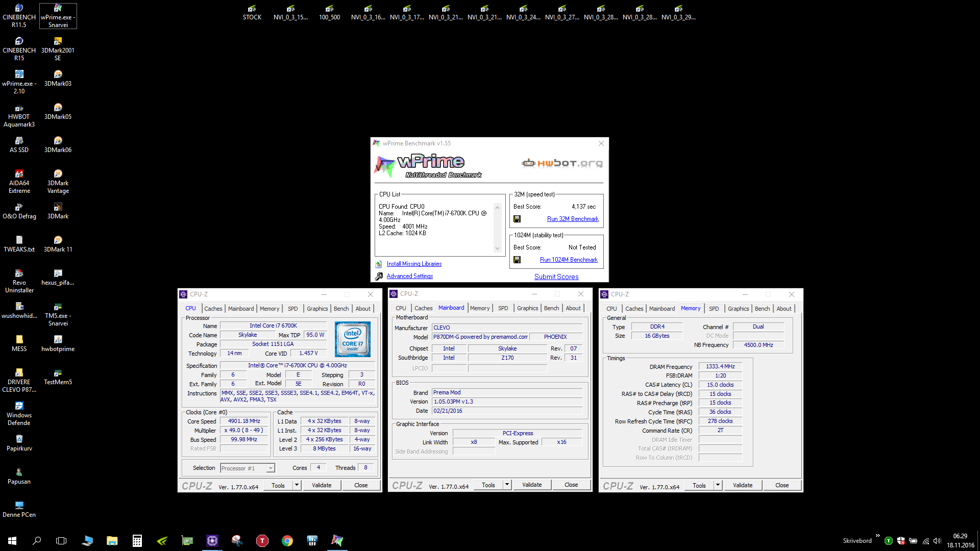Show hidden system tray icons
The width and height of the screenshot is (980, 551).
coord(878,535)
